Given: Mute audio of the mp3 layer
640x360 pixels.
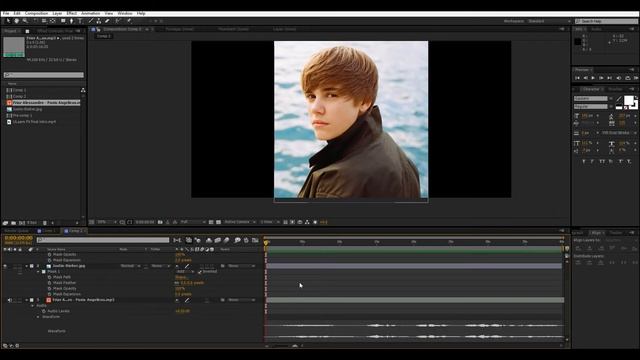Looking at the screenshot, I should pyautogui.click(x=10, y=300).
